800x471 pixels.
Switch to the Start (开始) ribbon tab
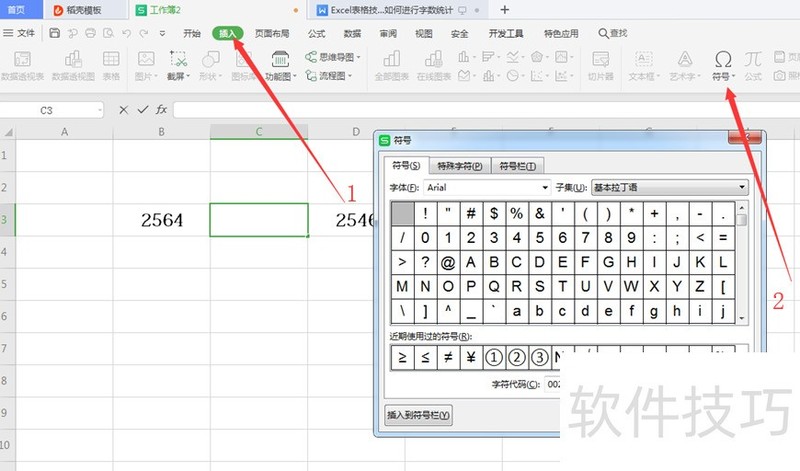point(192,34)
